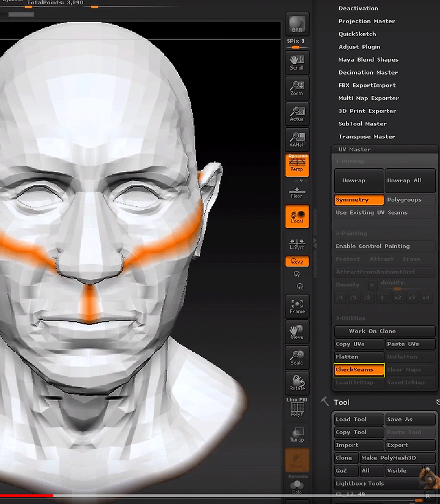Click the Save As button
The height and width of the screenshot is (504, 440).
coord(411,420)
